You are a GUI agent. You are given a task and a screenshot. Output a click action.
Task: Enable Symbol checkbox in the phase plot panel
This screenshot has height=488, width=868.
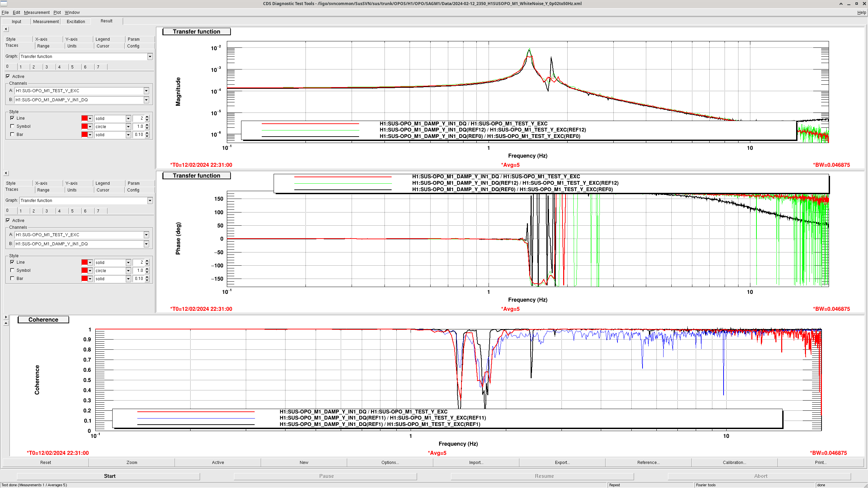pos(13,270)
